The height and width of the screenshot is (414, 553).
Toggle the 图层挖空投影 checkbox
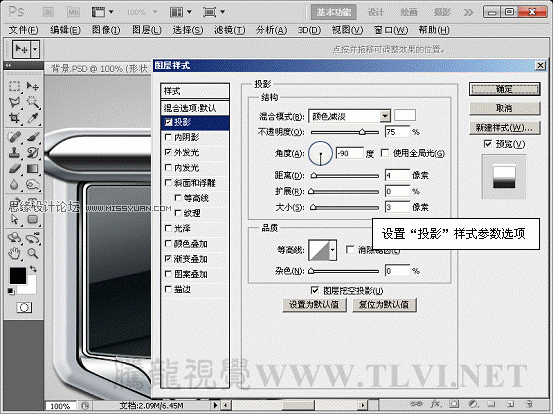click(x=315, y=290)
